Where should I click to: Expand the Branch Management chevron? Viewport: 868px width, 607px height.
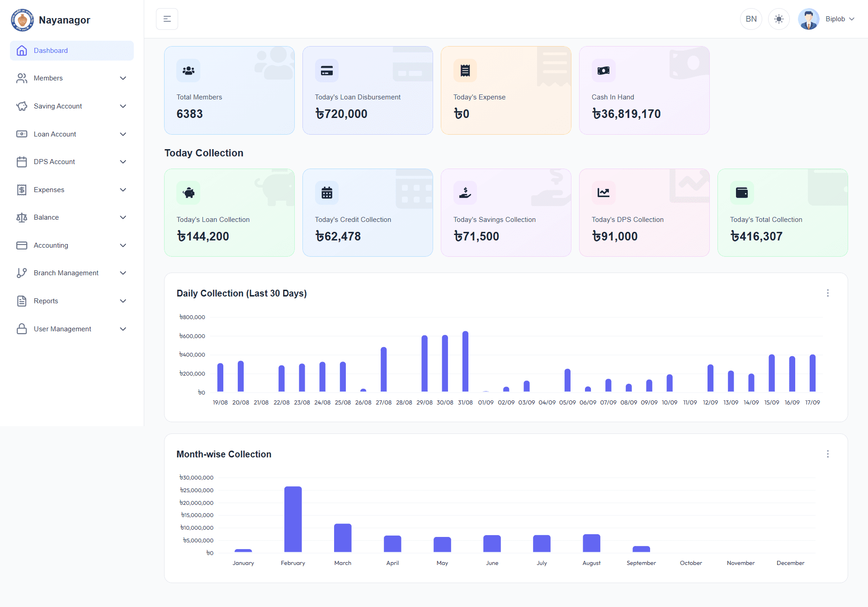(x=123, y=273)
